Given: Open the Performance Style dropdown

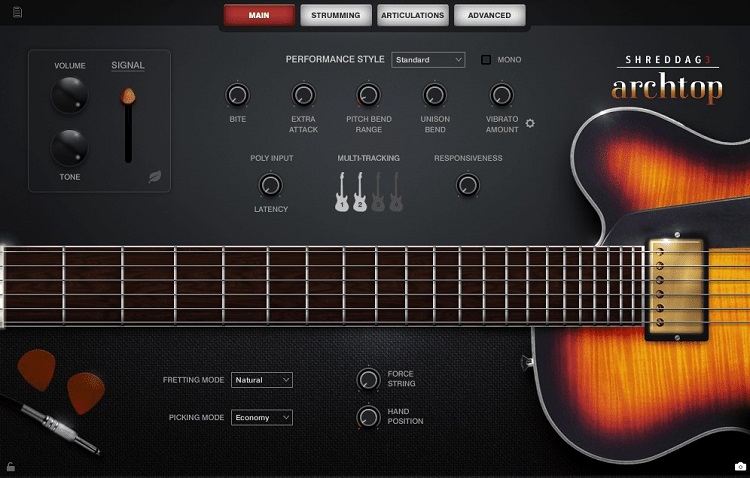Looking at the screenshot, I should 428,60.
